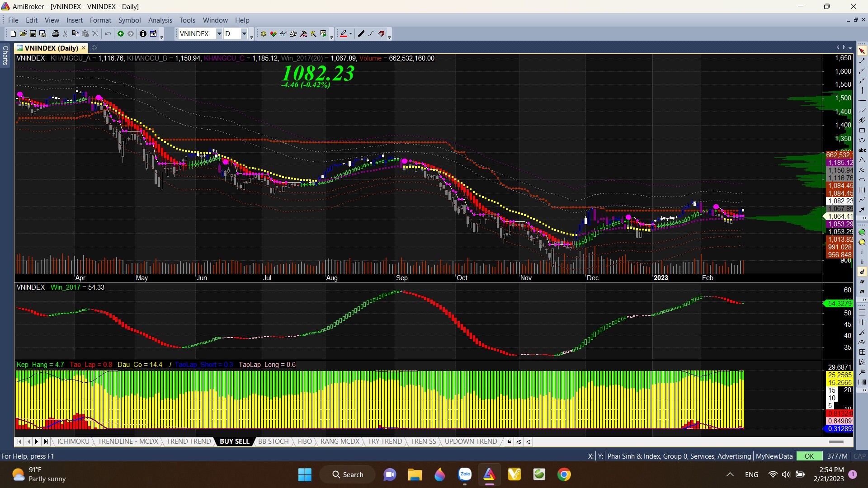Select the Trend line drawing tool
This screenshot has height=488, width=868.
(862, 61)
